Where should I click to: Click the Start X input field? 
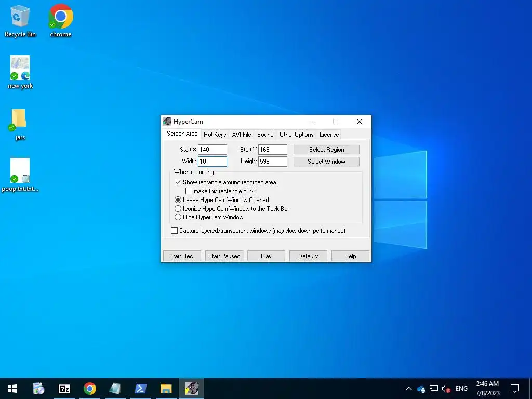[x=212, y=150]
